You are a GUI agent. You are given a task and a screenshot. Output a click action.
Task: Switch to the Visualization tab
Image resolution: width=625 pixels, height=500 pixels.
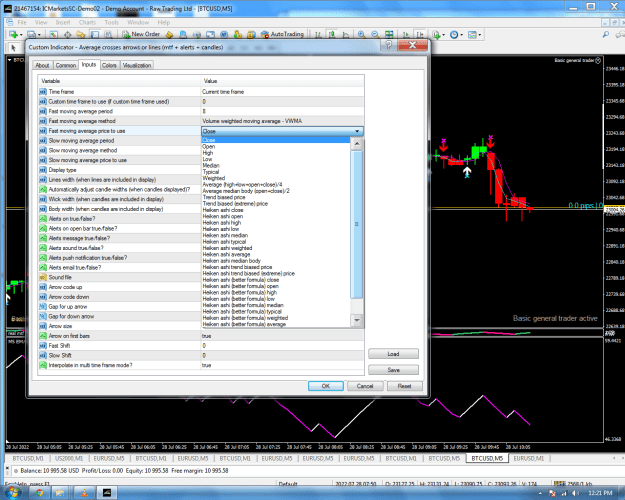pyautogui.click(x=137, y=65)
